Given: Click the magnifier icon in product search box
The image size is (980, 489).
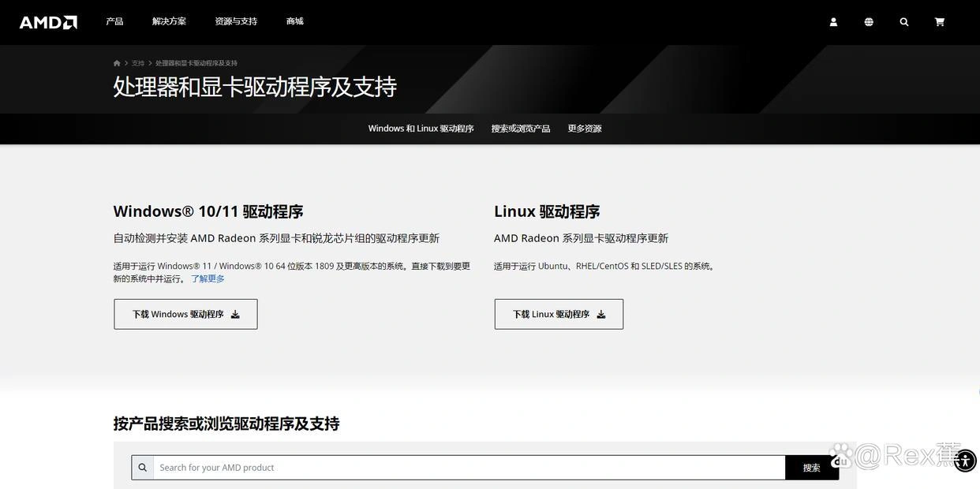Looking at the screenshot, I should click(x=143, y=468).
